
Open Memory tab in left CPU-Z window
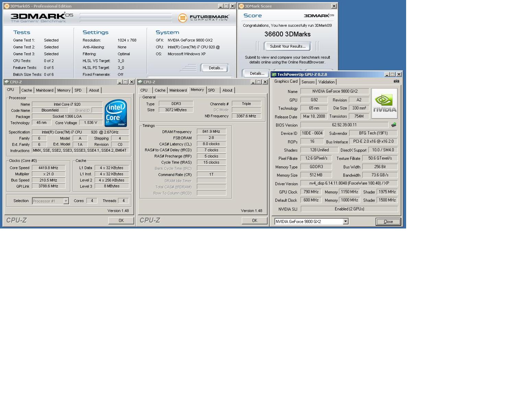[64, 90]
